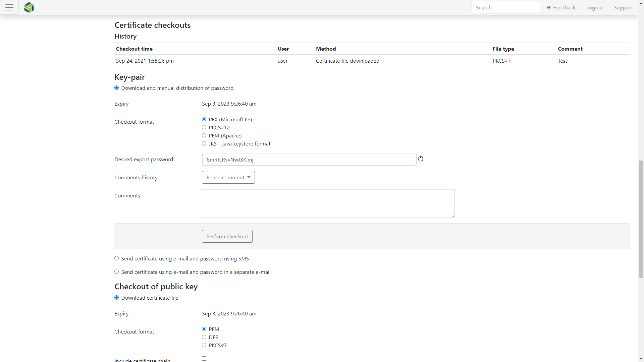The image size is (644, 362).
Task: Click the Key-pair section header
Action: click(130, 77)
